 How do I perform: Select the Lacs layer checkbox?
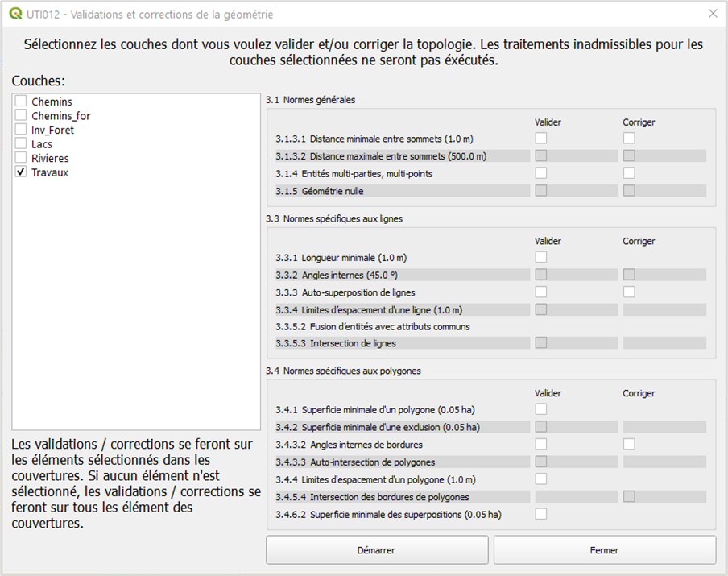tap(21, 143)
